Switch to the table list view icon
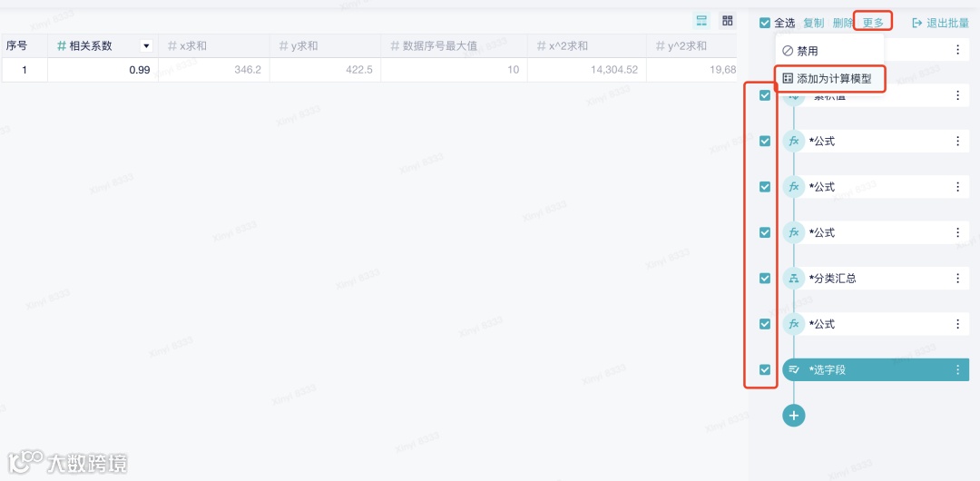The width and height of the screenshot is (980, 481). (701, 21)
